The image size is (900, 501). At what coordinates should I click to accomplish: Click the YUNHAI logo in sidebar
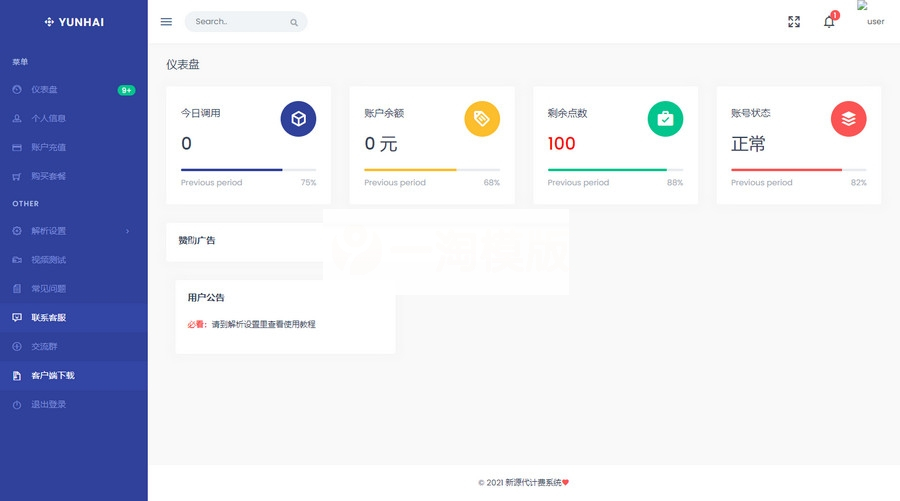coord(74,22)
